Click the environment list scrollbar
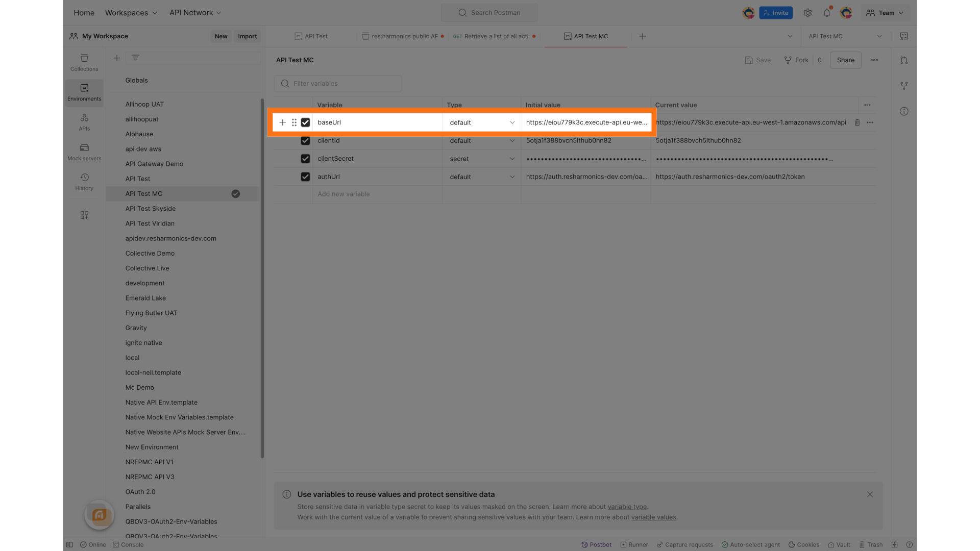Image resolution: width=980 pixels, height=551 pixels. click(x=262, y=278)
